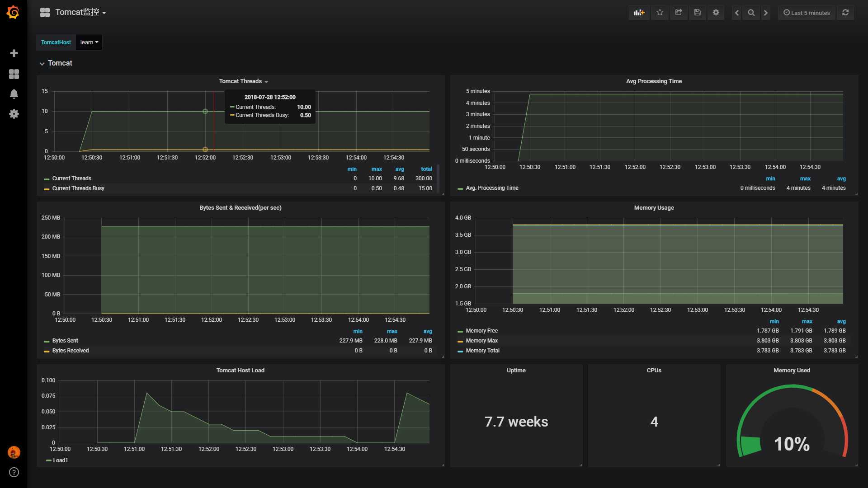Image resolution: width=868 pixels, height=488 pixels.
Task: Expand the Tomcat section collapse toggle
Action: (42, 63)
